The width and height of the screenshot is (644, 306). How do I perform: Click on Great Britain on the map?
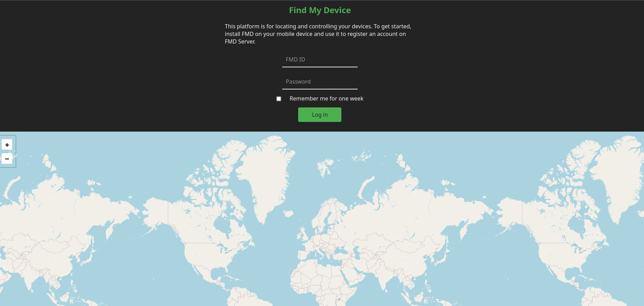(304, 235)
